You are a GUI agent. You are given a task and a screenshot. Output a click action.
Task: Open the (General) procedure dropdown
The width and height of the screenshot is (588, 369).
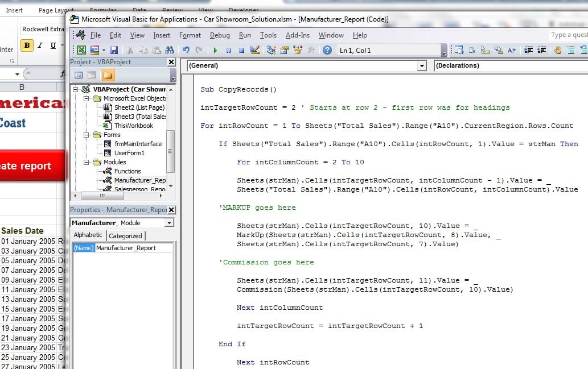point(421,65)
